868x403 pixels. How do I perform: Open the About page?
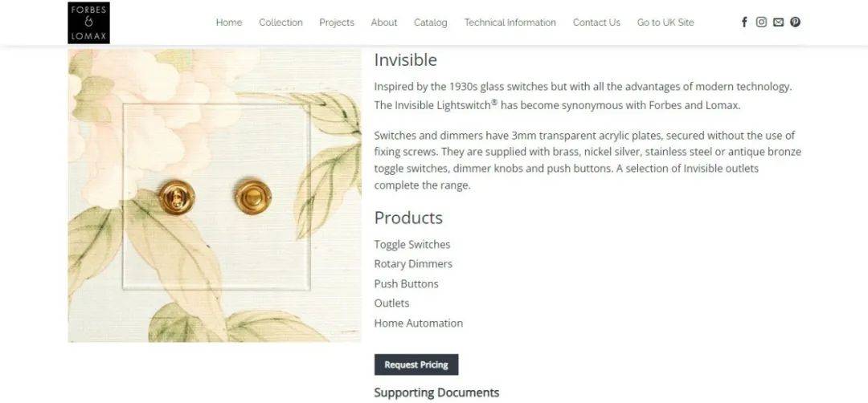[384, 22]
